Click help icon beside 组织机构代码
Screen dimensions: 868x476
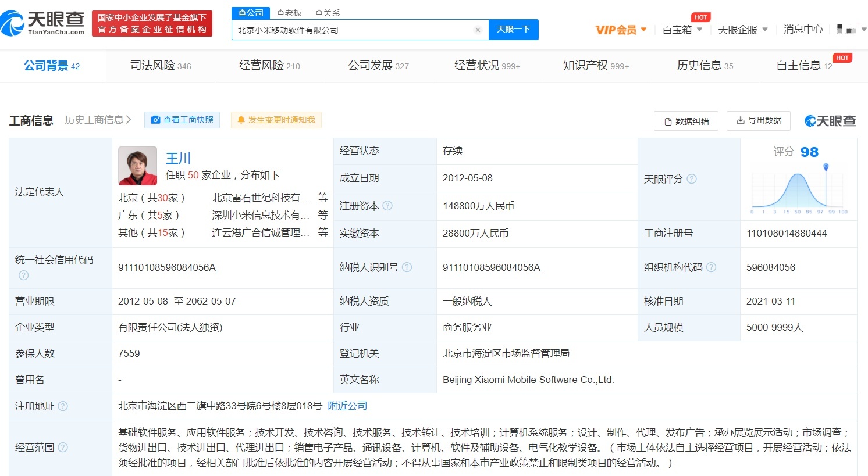click(711, 267)
